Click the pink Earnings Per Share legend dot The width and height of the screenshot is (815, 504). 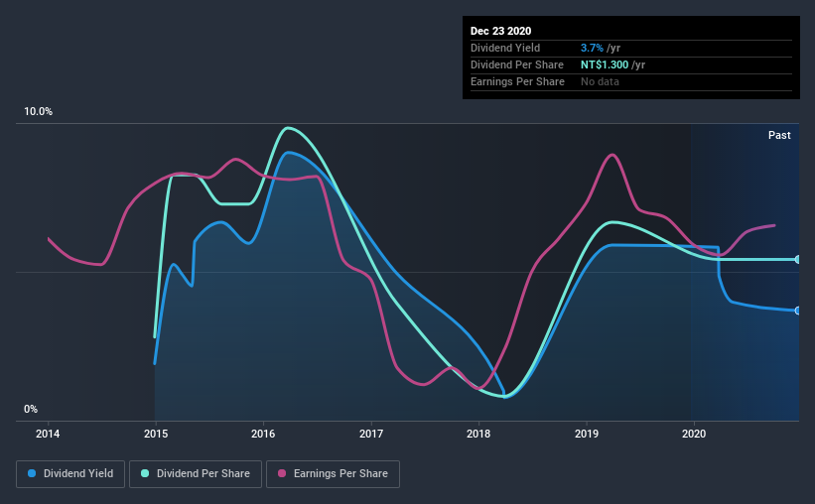[282, 473]
